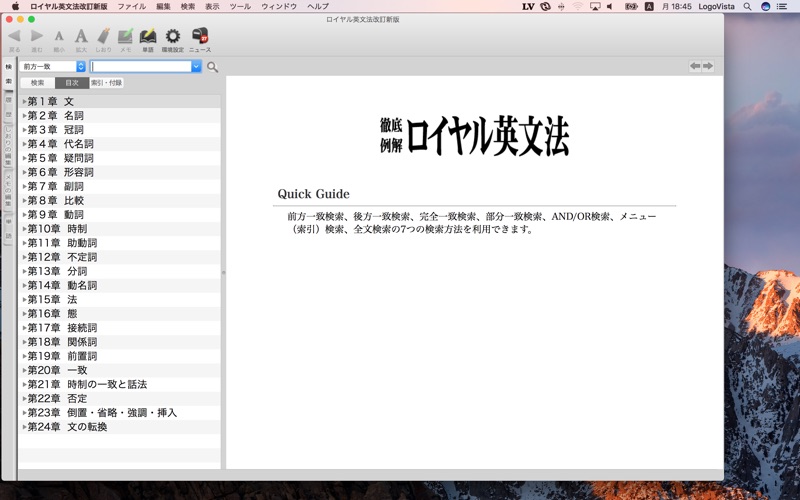Expand 第4章 代名詞 disclosure triangle
The height and width of the screenshot is (500, 800).
pos(24,144)
